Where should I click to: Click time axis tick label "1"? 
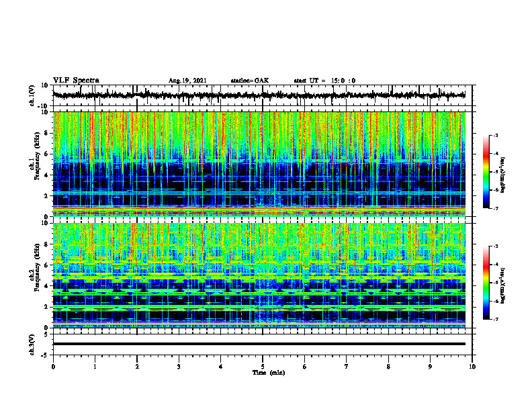(95, 367)
